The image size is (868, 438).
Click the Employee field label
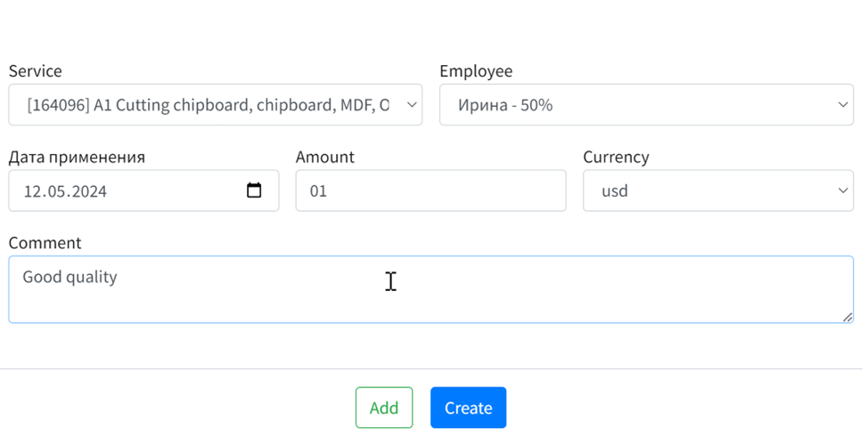pos(476,71)
